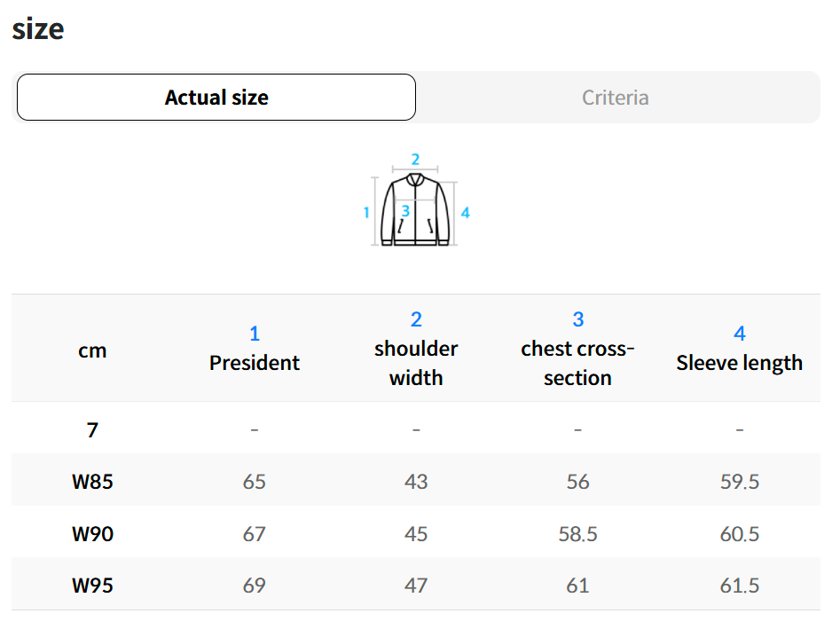Click label 2 above the jacket diagram
This screenshot has height=637, width=840.
click(x=415, y=161)
